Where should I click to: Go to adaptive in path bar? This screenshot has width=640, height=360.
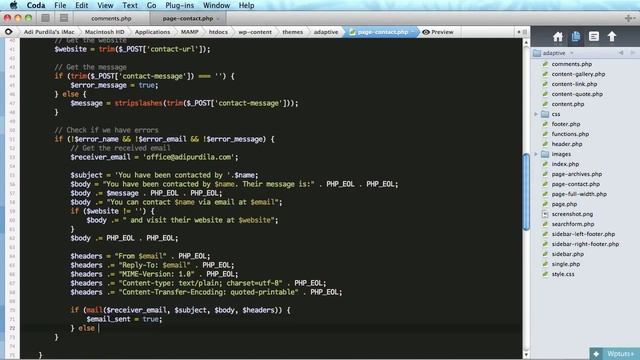click(x=326, y=32)
